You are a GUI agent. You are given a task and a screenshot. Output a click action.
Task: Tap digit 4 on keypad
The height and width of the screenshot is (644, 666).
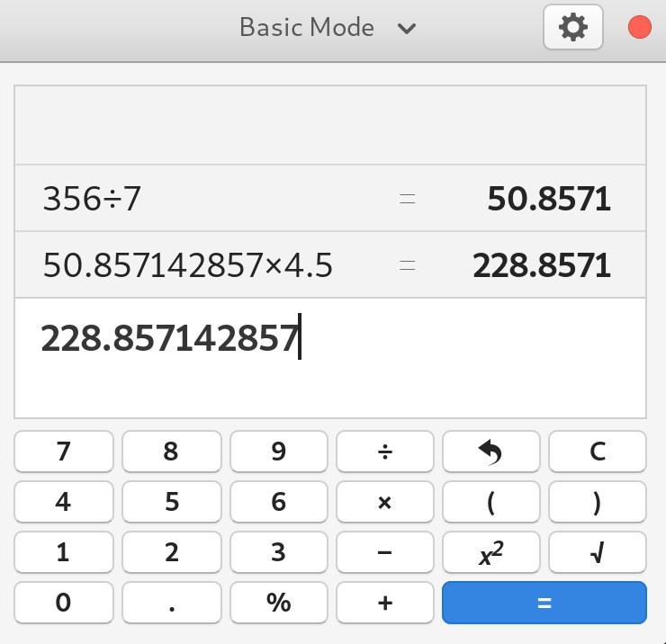(x=64, y=502)
